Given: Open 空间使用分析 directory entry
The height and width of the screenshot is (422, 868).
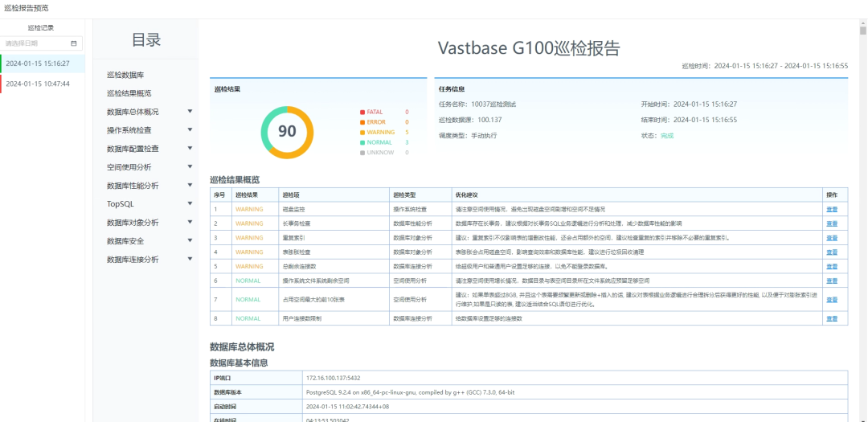Looking at the screenshot, I should click(129, 167).
